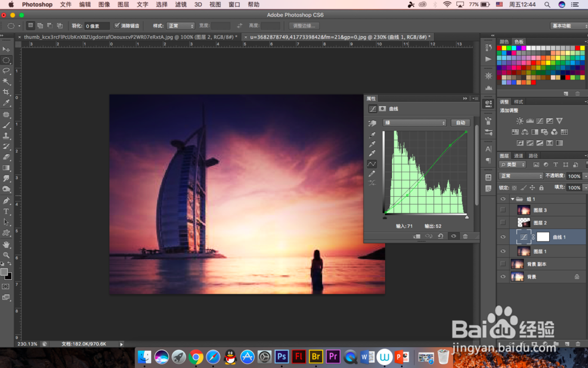
Task: Select the Crop tool
Action: [6, 92]
